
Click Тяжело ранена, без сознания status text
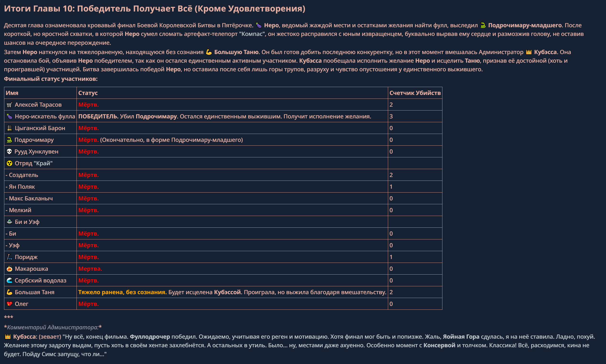[x=122, y=292]
